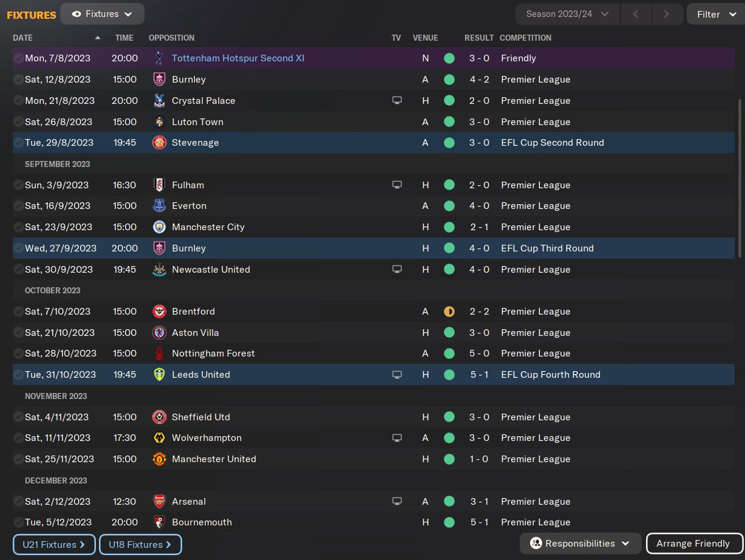
Task: Click the Arrange Friendly button
Action: click(x=693, y=544)
